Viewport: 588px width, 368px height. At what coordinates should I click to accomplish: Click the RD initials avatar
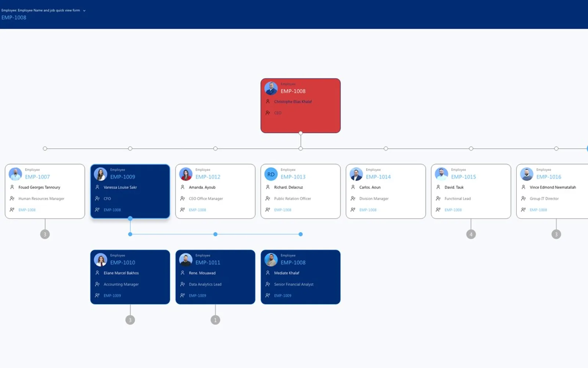pyautogui.click(x=271, y=174)
